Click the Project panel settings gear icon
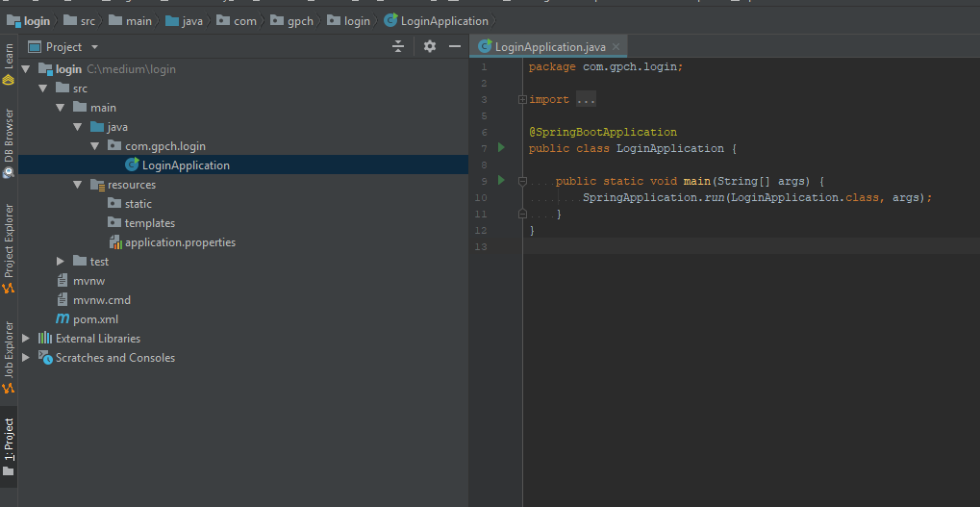This screenshot has height=507, width=980. click(x=429, y=46)
